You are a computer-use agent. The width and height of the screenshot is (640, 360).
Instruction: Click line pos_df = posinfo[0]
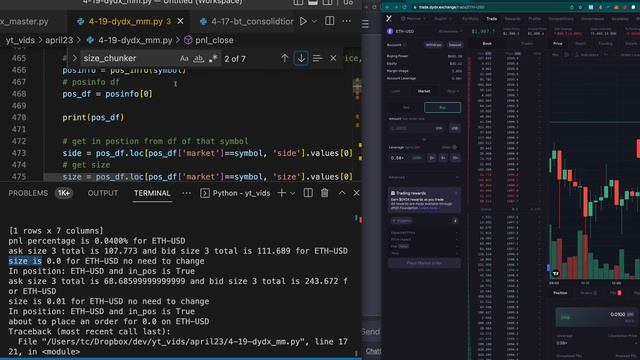coord(107,94)
